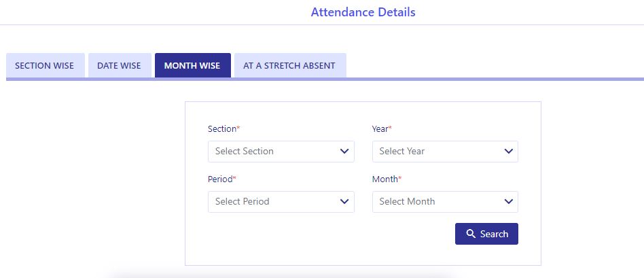Image resolution: width=644 pixels, height=278 pixels.
Task: Click the chevron arrow in Select Period
Action: (x=344, y=201)
